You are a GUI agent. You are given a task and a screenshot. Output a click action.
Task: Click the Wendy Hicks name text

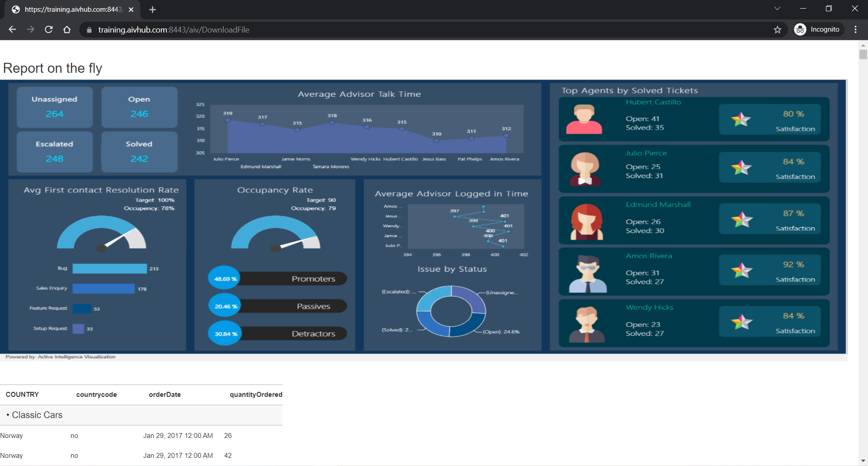[x=649, y=307]
